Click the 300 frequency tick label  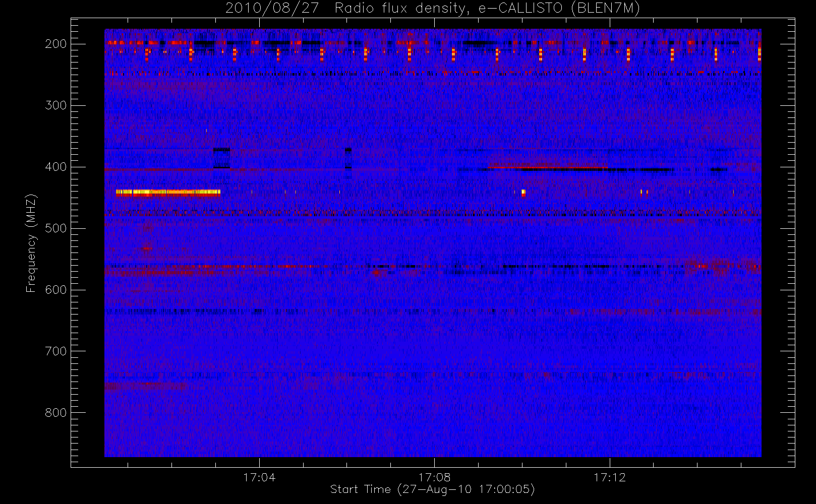point(56,105)
